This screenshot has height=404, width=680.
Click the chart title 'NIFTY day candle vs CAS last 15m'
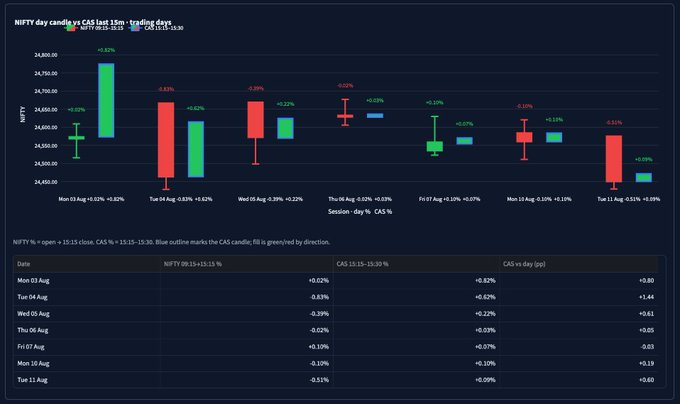93,22
